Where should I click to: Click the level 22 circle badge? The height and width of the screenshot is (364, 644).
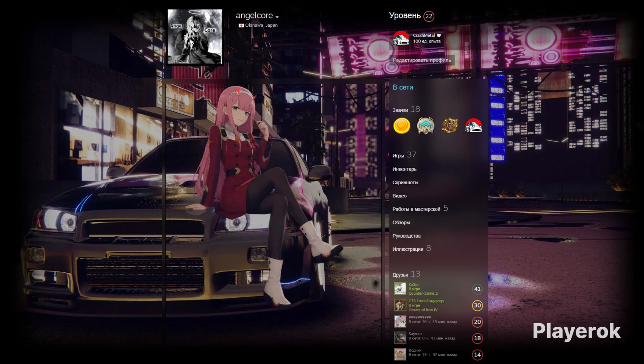[429, 16]
